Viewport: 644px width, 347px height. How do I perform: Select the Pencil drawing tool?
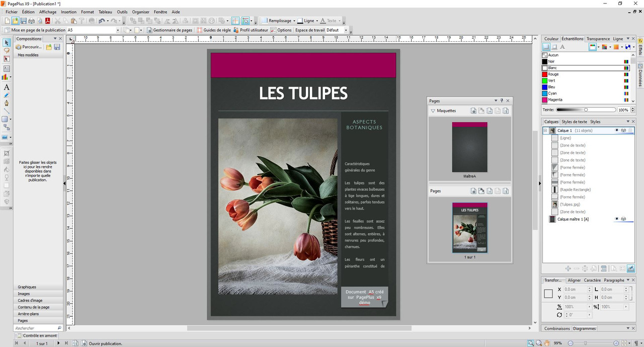tap(7, 95)
